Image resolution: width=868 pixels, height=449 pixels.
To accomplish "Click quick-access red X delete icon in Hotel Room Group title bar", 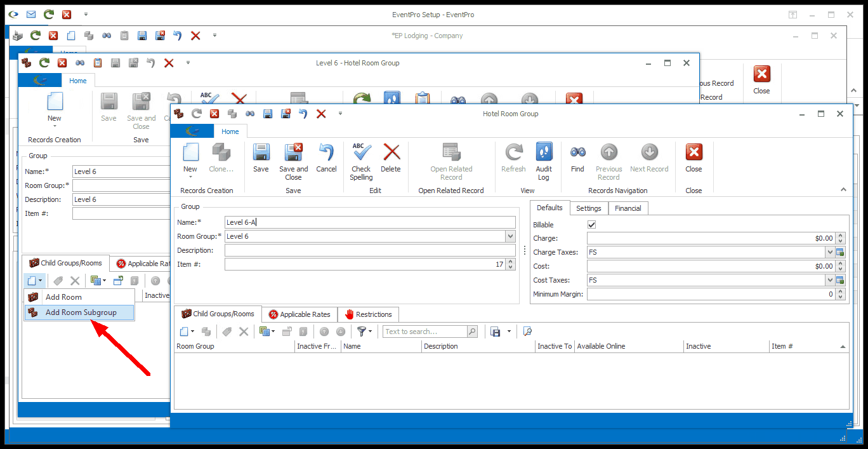I will (321, 114).
